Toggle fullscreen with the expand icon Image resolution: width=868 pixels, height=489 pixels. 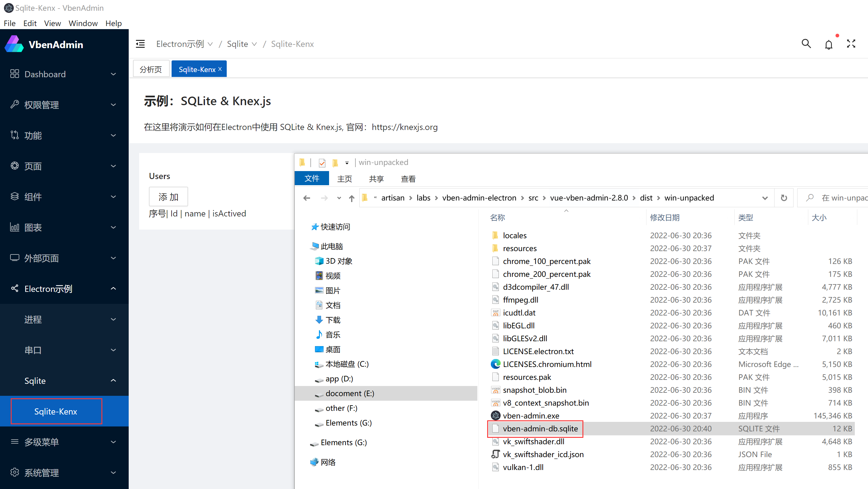(851, 44)
